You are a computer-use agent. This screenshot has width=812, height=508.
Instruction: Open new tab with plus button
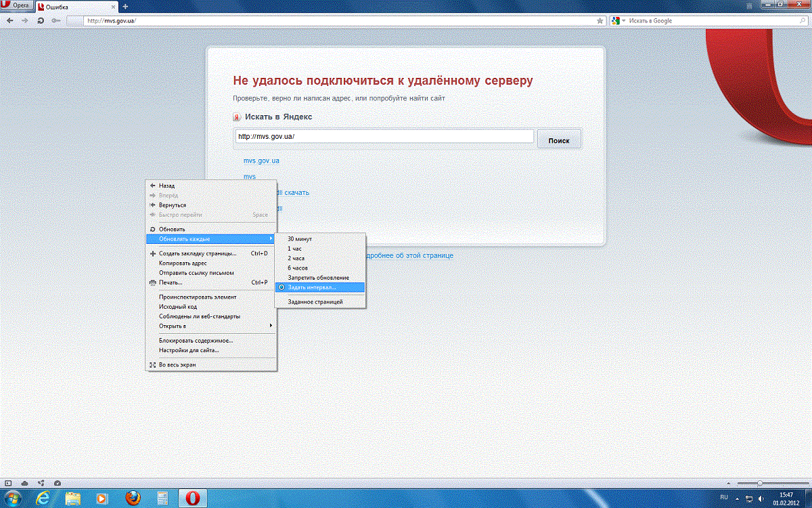tap(125, 6)
